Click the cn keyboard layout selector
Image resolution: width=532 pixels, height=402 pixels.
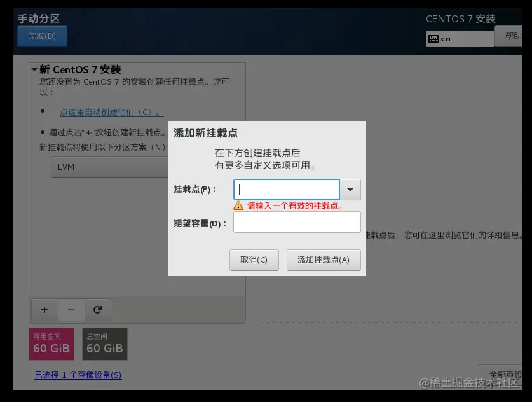pyautogui.click(x=460, y=39)
